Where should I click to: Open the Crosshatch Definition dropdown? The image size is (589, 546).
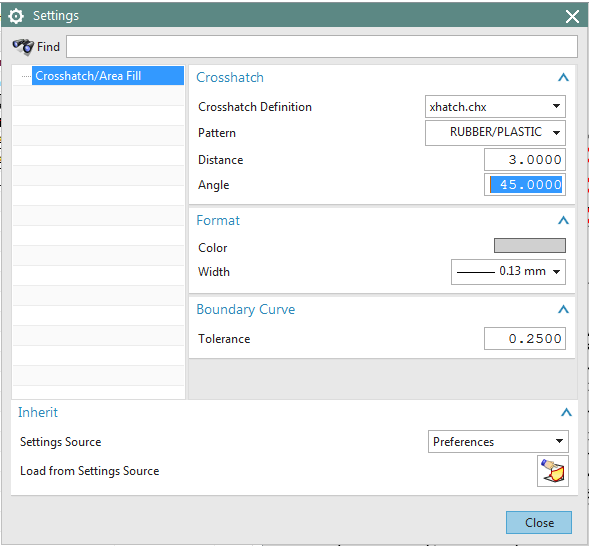[495, 107]
